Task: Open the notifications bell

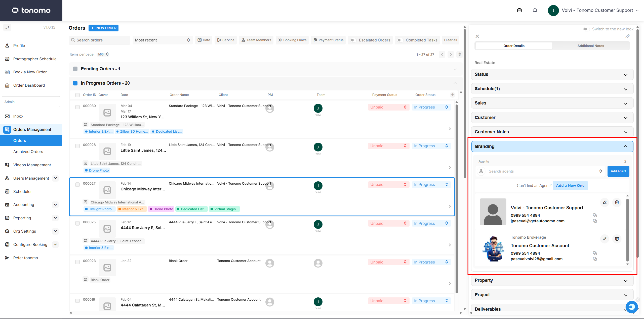Action: [x=535, y=10]
